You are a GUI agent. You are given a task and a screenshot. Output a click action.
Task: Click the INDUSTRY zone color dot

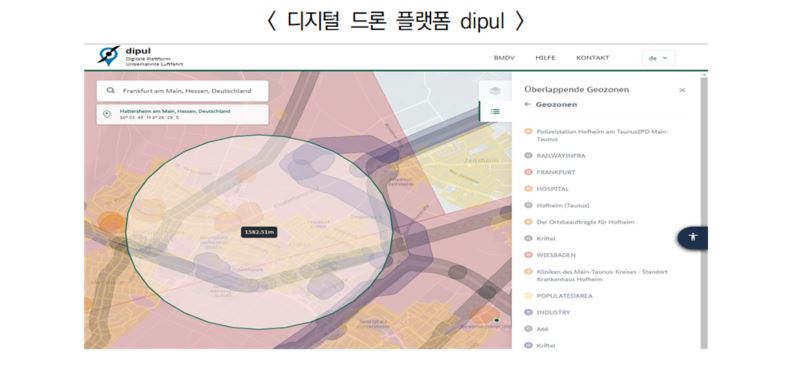click(x=528, y=312)
